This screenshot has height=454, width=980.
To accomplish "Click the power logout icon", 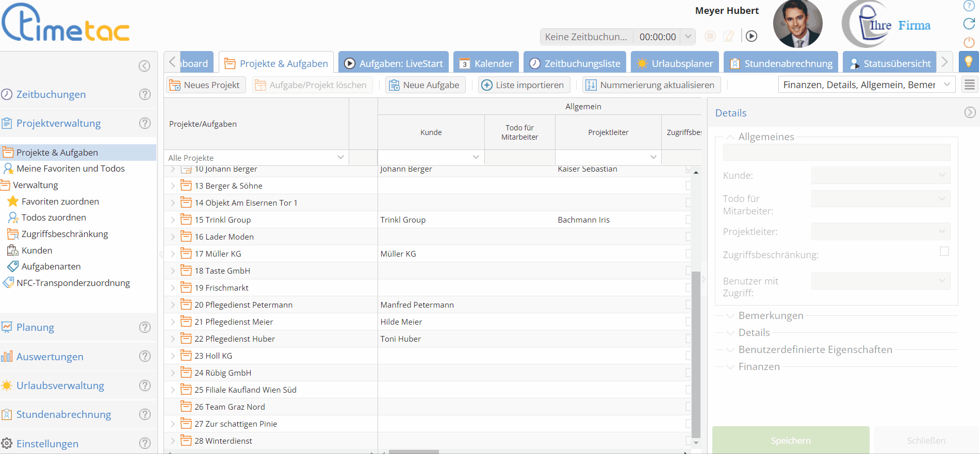I will (969, 42).
